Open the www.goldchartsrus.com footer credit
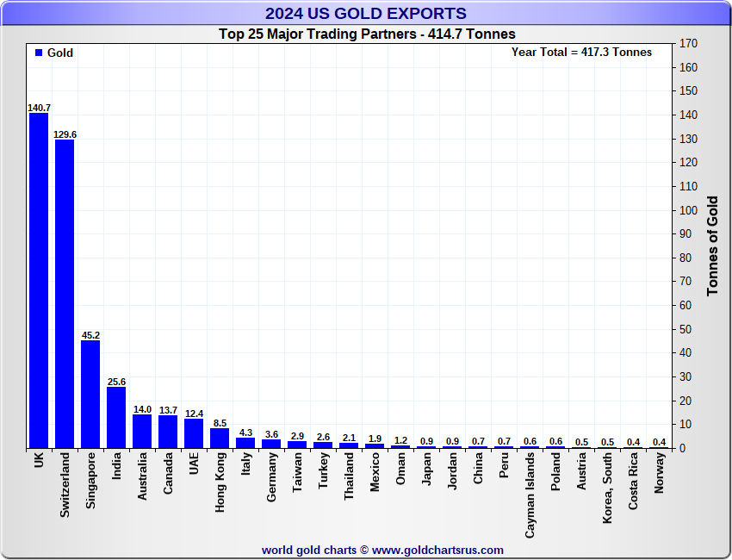The height and width of the screenshot is (560, 732). click(x=437, y=551)
